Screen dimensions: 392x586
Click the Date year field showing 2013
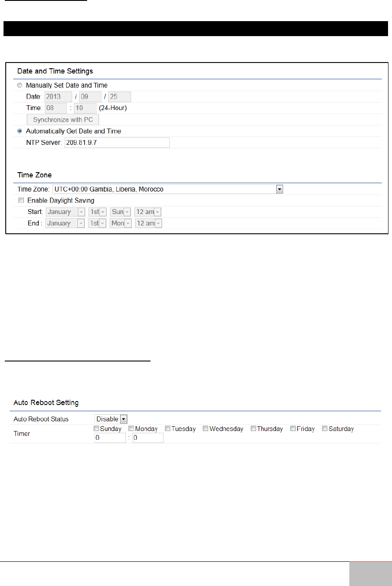coord(59,97)
